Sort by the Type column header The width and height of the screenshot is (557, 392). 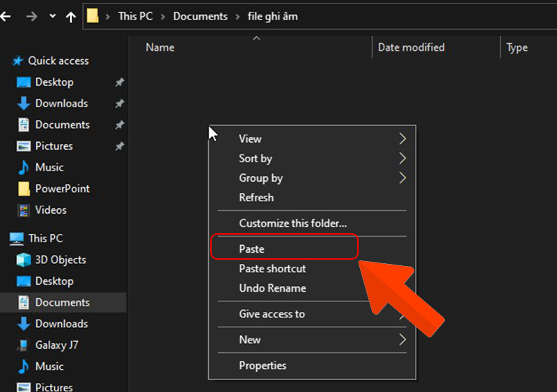point(517,47)
